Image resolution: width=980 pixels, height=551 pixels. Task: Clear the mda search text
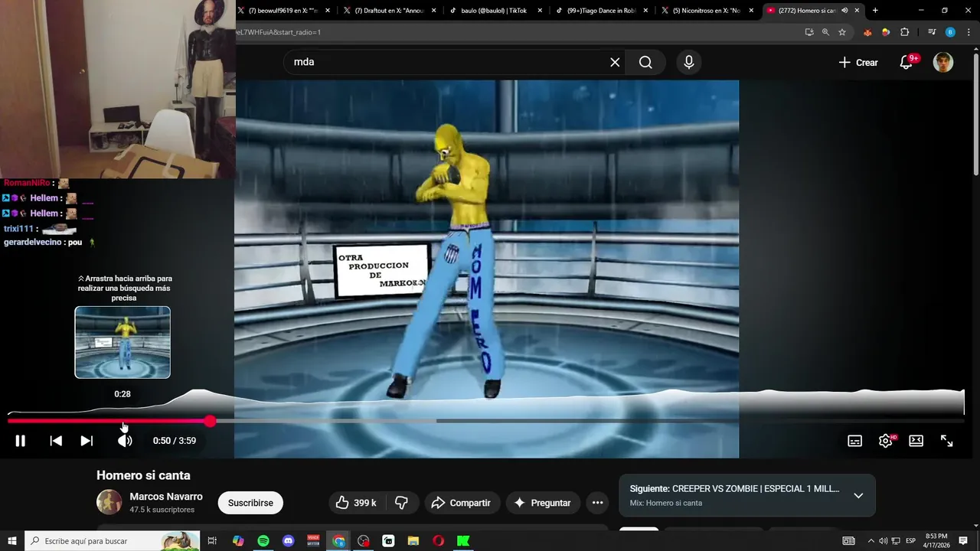[x=615, y=62]
